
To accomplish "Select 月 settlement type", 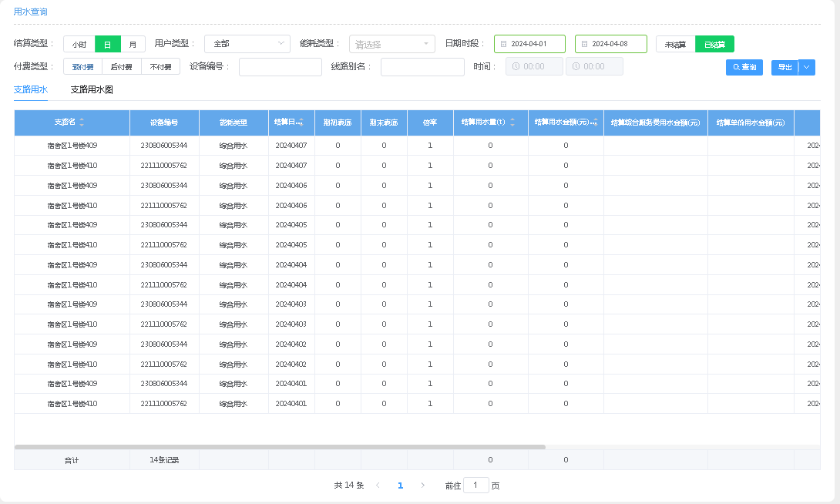I will [x=133, y=45].
